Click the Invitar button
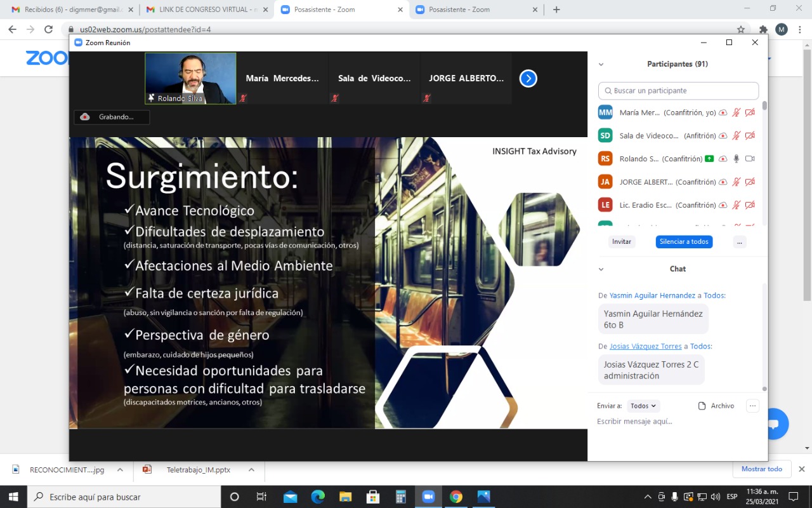Screen dimensions: 812x508 [622, 242]
